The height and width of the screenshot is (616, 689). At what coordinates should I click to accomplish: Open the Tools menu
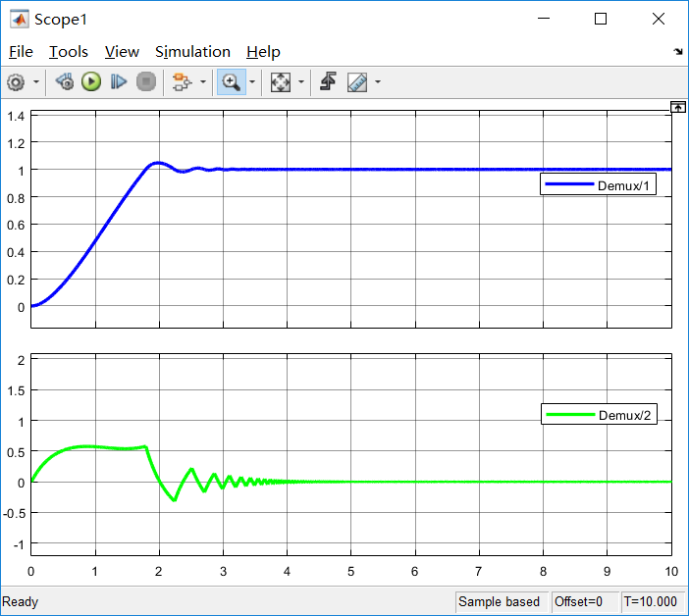[x=69, y=52]
